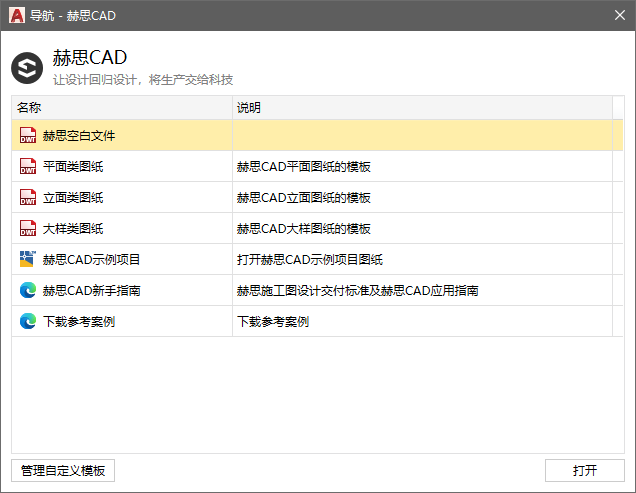Close the 导航 dialog window

(619, 15)
